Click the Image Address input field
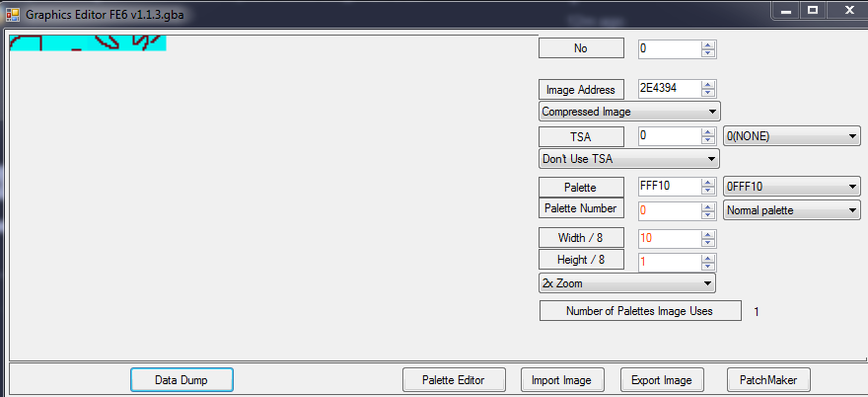Screen dimensions: 868x397 coord(669,89)
